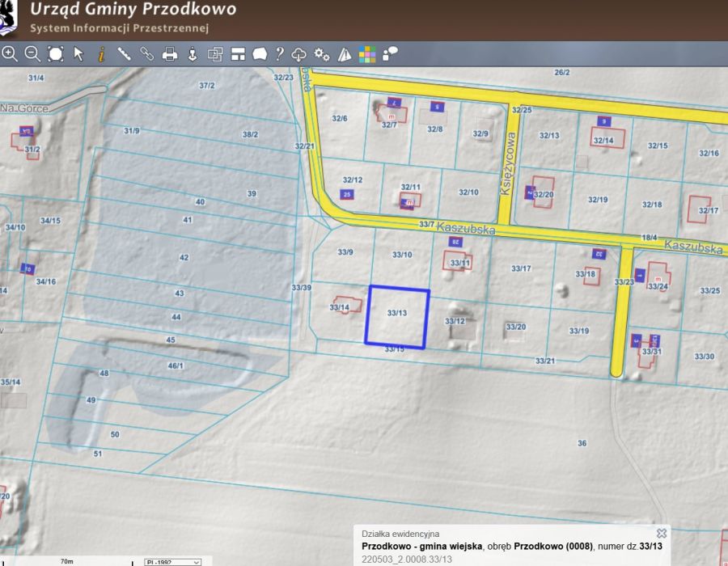Click the layout panels toolbar icon
The image size is (728, 566).
pyautogui.click(x=238, y=54)
